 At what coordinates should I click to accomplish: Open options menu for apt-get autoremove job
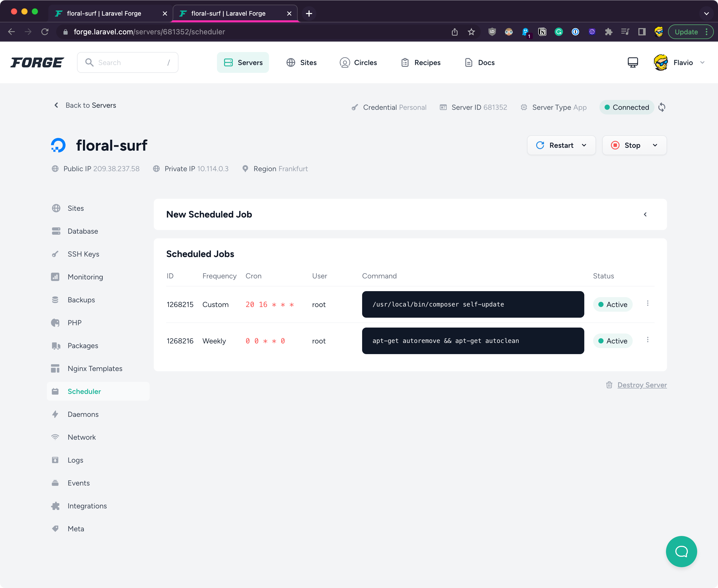point(648,340)
